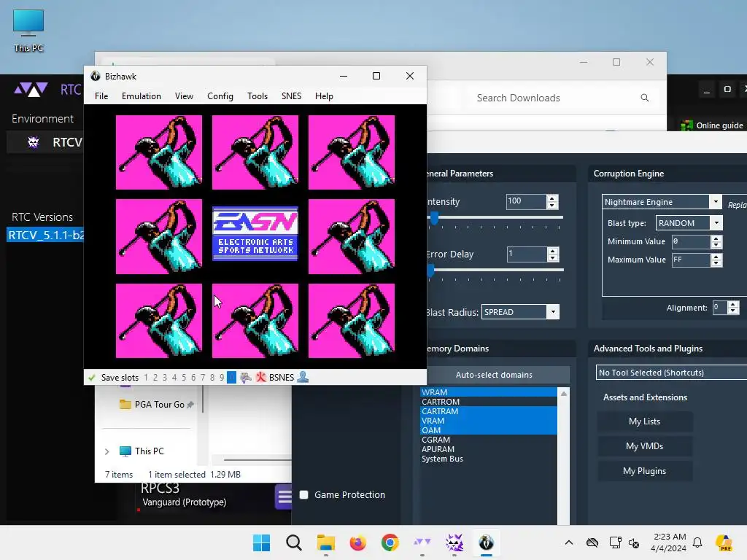Screen dimensions: 747x560
Task: Open My VMDs button
Action: [x=645, y=446]
